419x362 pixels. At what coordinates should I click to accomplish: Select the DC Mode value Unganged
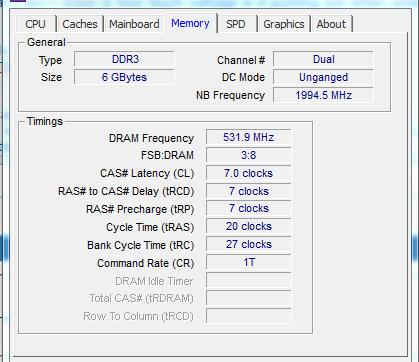pyautogui.click(x=323, y=77)
